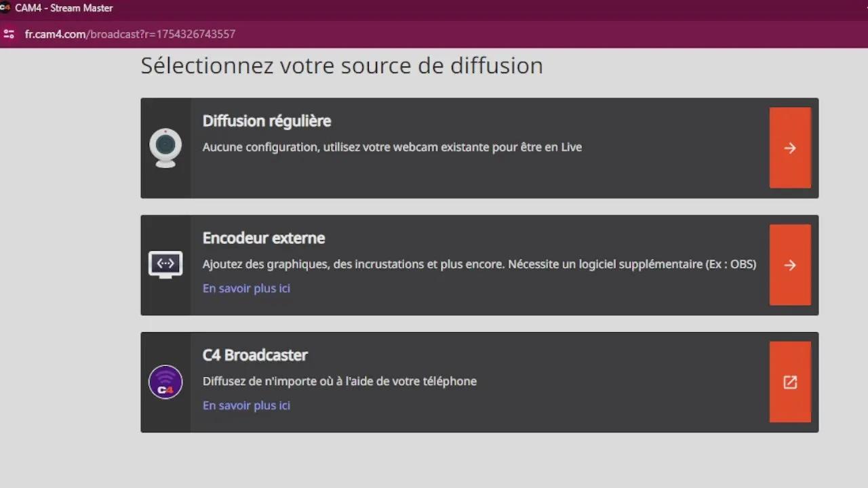Viewport: 868px width, 488px height.
Task: Click the webcam icon for Diffusion régulière
Action: click(x=165, y=148)
